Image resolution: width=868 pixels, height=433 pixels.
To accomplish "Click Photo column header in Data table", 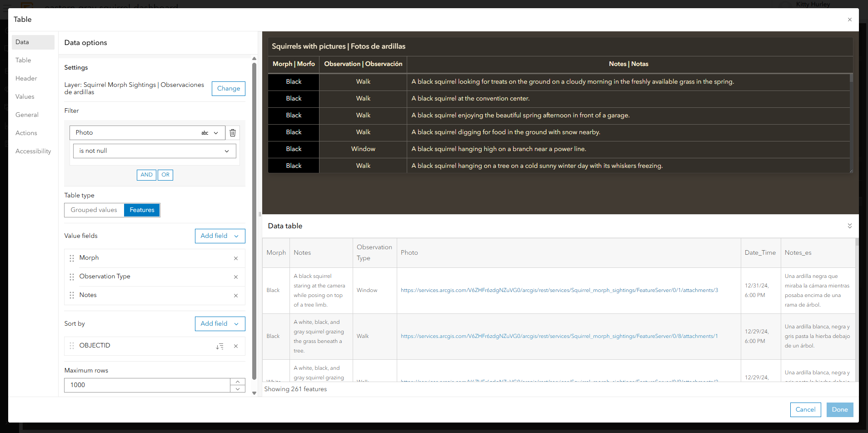I will pyautogui.click(x=569, y=253).
